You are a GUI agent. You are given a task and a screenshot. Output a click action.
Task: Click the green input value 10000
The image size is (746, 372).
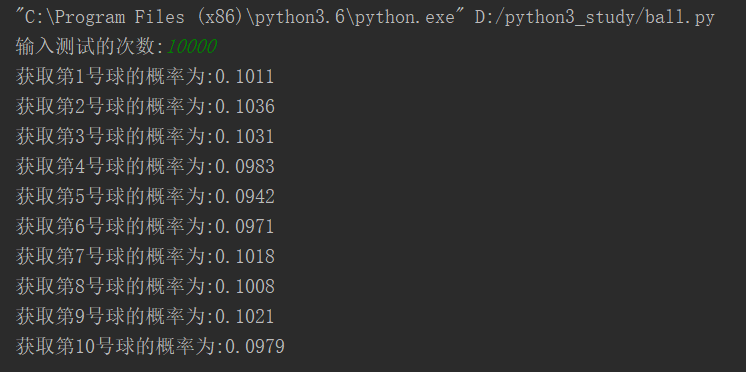pyautogui.click(x=192, y=47)
